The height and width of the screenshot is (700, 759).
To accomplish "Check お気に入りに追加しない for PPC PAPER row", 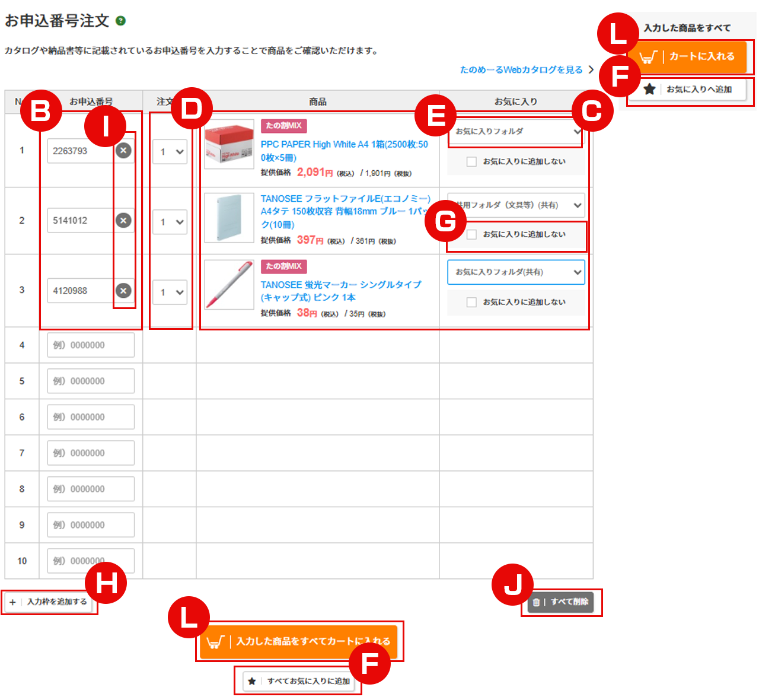I will 471,161.
